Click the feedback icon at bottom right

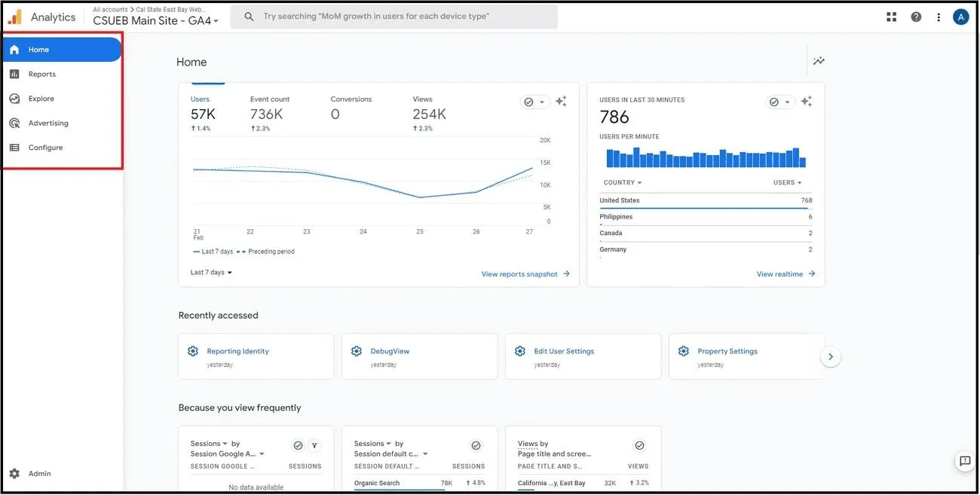(x=965, y=461)
